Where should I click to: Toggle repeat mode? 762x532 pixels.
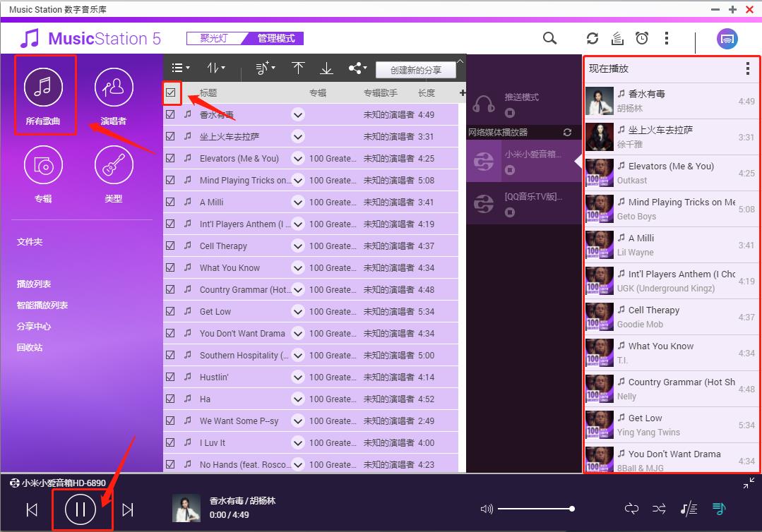click(631, 509)
